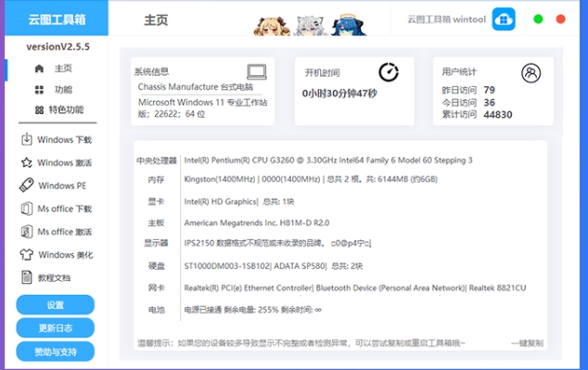The width and height of the screenshot is (588, 370).
Task: Click the timer gauge icon in 开机时间 card
Action: (x=389, y=72)
